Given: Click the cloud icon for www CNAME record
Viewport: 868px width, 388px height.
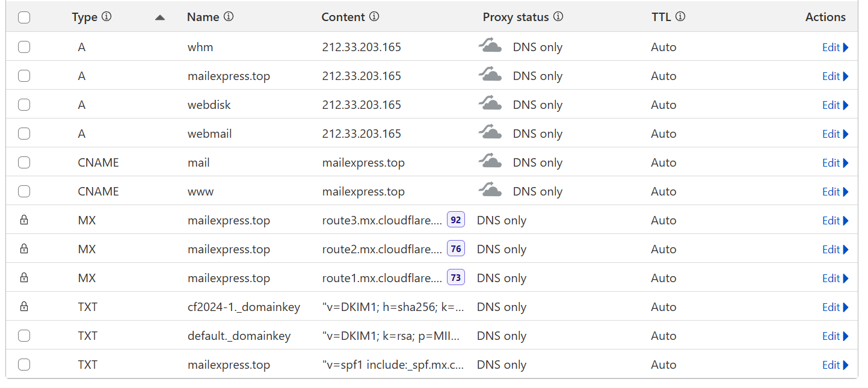Looking at the screenshot, I should pyautogui.click(x=490, y=191).
